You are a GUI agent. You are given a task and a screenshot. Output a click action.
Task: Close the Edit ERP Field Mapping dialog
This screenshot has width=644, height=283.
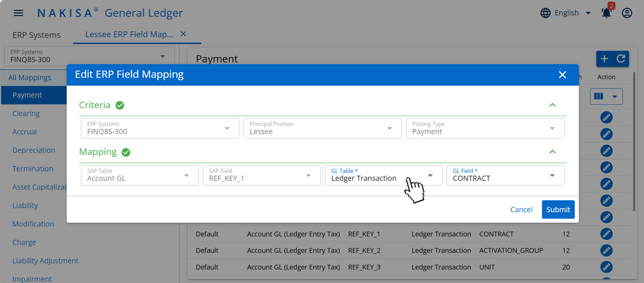(x=562, y=75)
